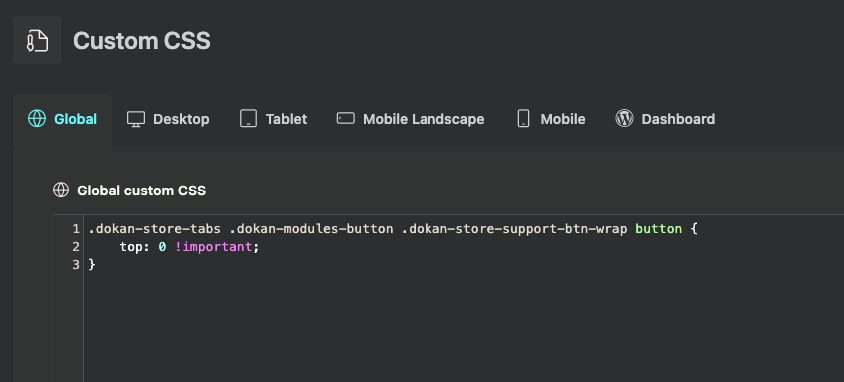Switch to the Mobile tab
The height and width of the screenshot is (382, 844).
point(551,119)
